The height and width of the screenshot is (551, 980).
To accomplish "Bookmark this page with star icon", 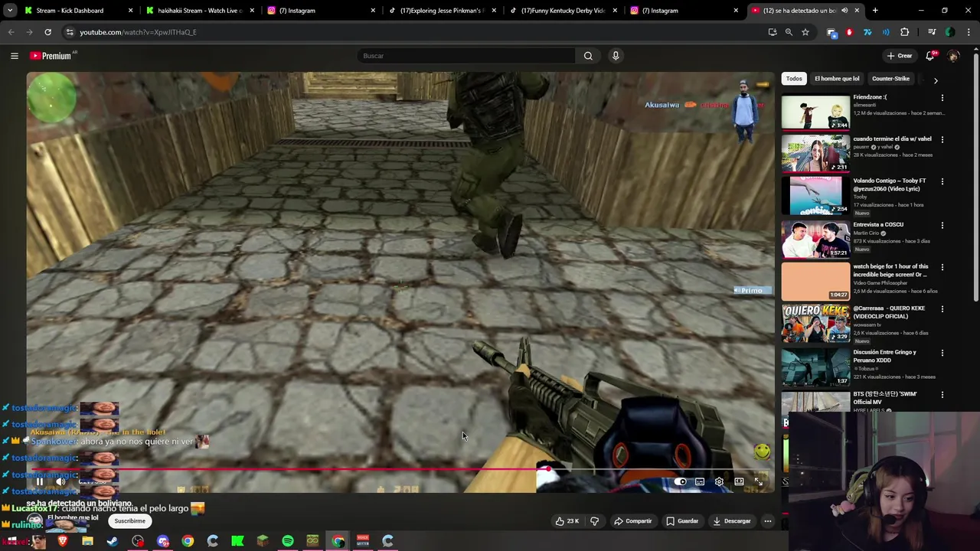I will coord(805,32).
